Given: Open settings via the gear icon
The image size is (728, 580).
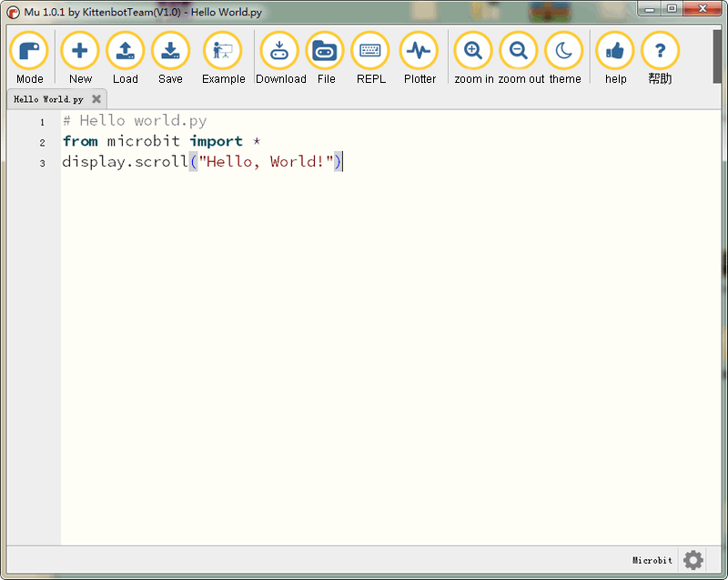Looking at the screenshot, I should click(693, 560).
